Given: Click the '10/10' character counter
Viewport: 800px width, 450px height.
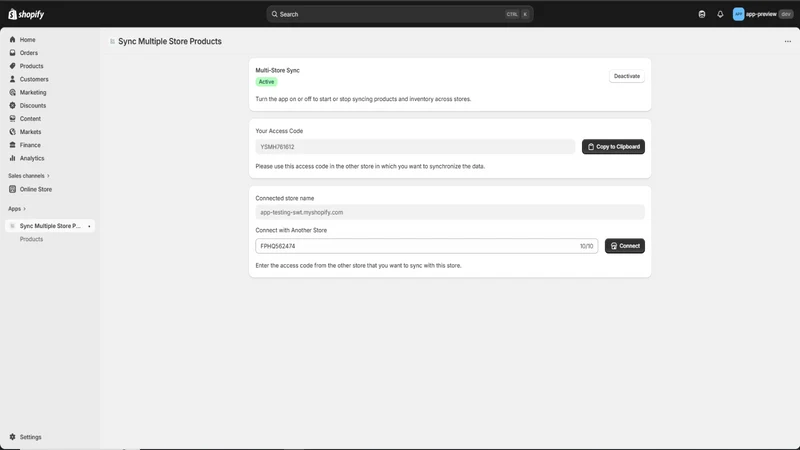Looking at the screenshot, I should click(x=586, y=246).
